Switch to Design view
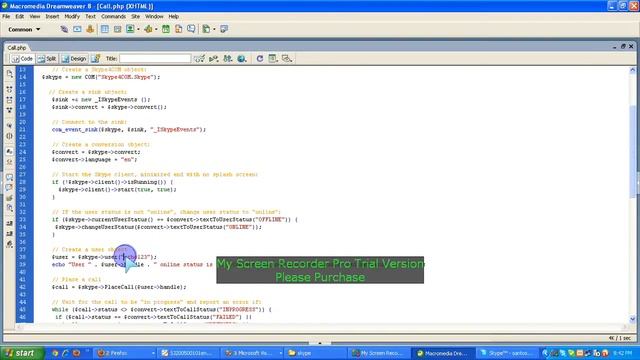Viewport: 640px width, 360px height. point(74,59)
